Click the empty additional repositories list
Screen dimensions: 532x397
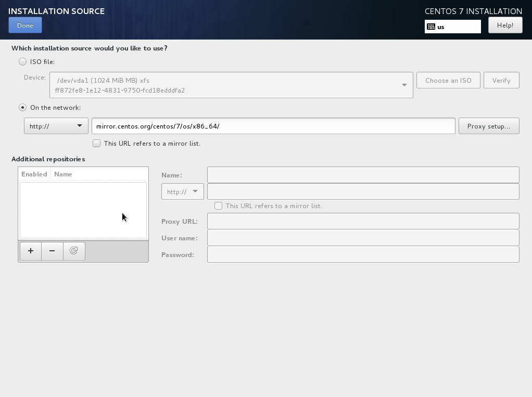83,210
